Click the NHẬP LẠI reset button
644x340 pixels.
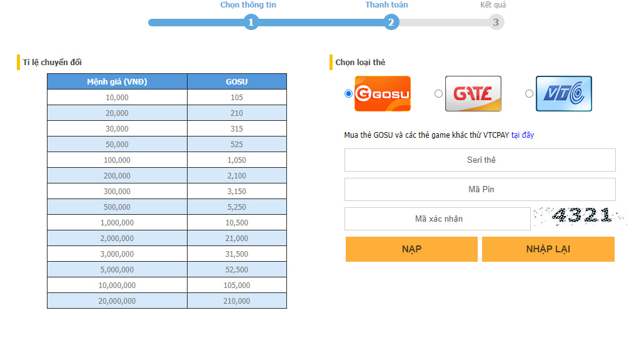coord(548,249)
